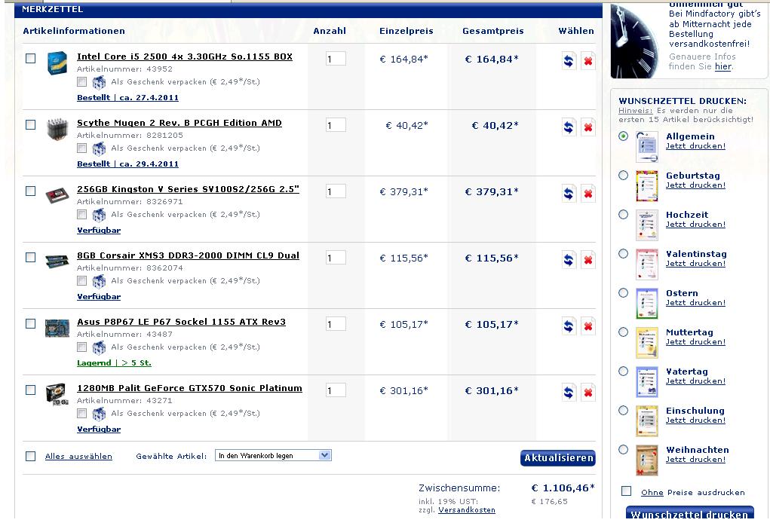Click gift wrap icon for Asus P8P67
The height and width of the screenshot is (532, 770).
click(99, 348)
